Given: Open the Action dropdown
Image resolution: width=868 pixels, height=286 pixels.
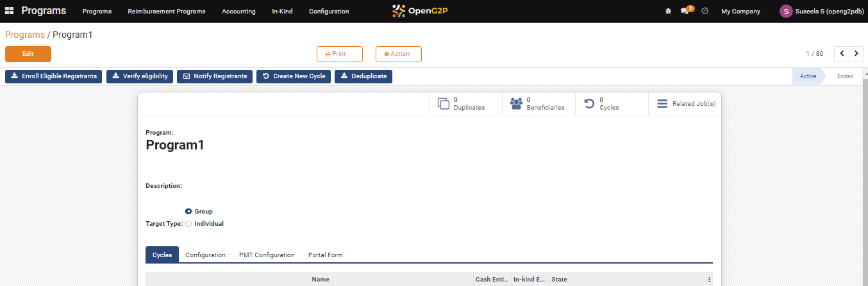Looking at the screenshot, I should (398, 55).
